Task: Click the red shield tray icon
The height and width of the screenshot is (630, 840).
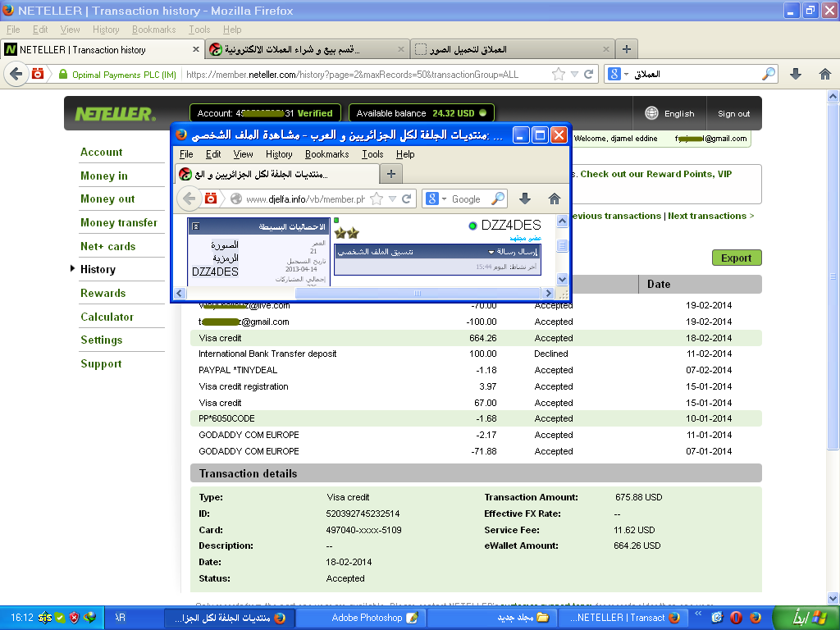Action: [x=74, y=618]
